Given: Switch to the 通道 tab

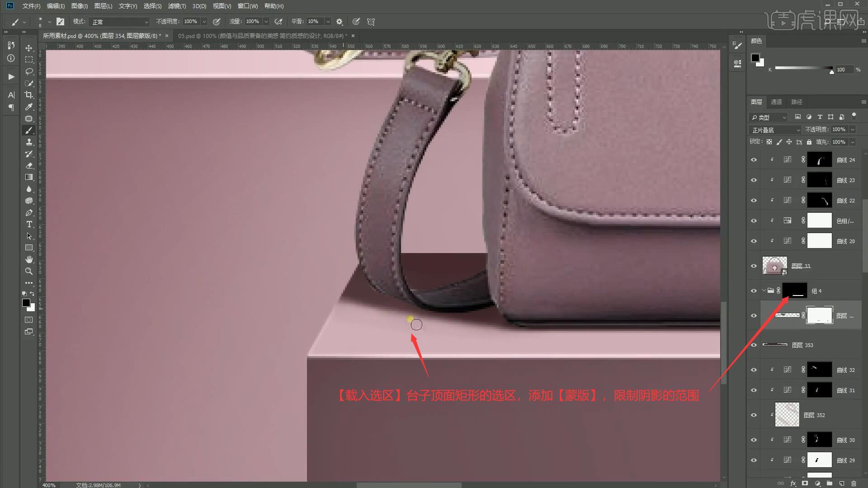Looking at the screenshot, I should [x=776, y=102].
